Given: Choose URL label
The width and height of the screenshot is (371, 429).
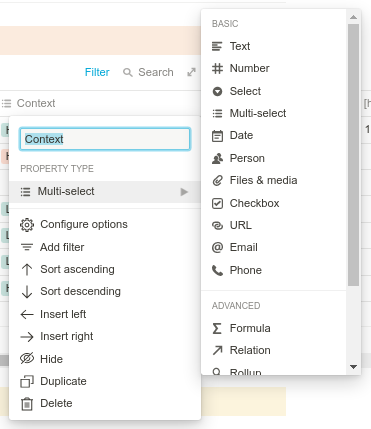Looking at the screenshot, I should point(241,225).
